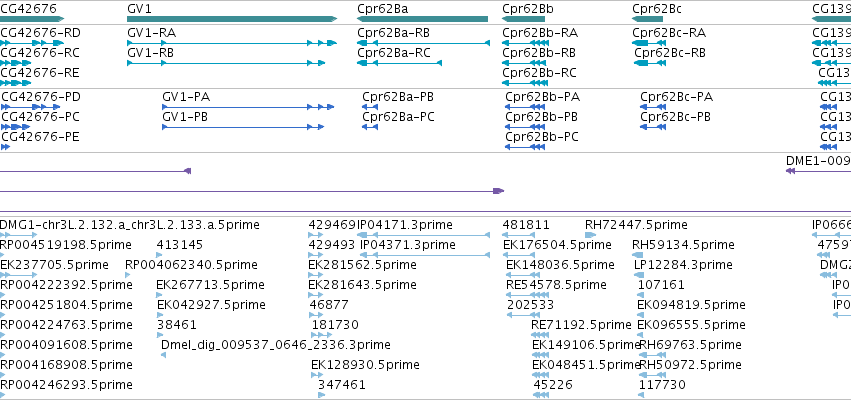Image resolution: width=851 pixels, height=400 pixels.
Task: Click the Cpr62Ba gene arrow bar
Action: point(422,19)
